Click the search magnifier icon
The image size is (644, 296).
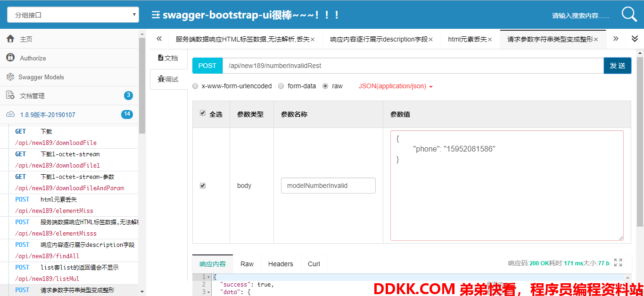point(629,14)
